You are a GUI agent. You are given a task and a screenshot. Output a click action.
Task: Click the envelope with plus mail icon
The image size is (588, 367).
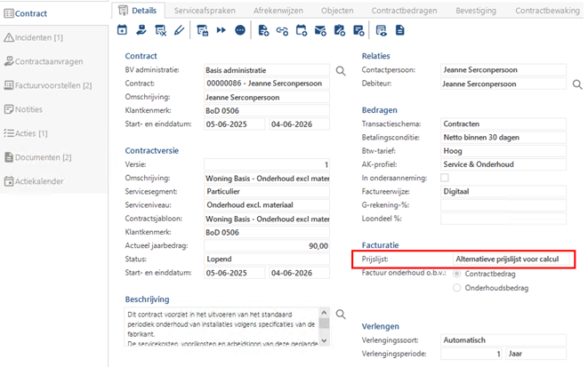(x=320, y=31)
